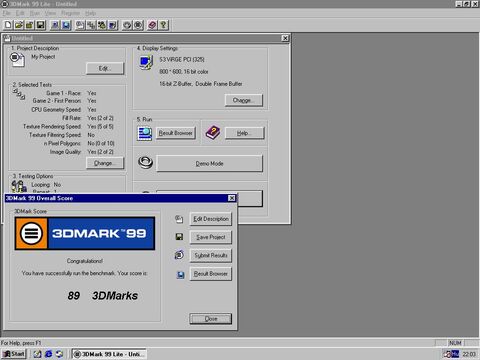
Task: Click Change... under Selected Tests
Action: click(105, 163)
